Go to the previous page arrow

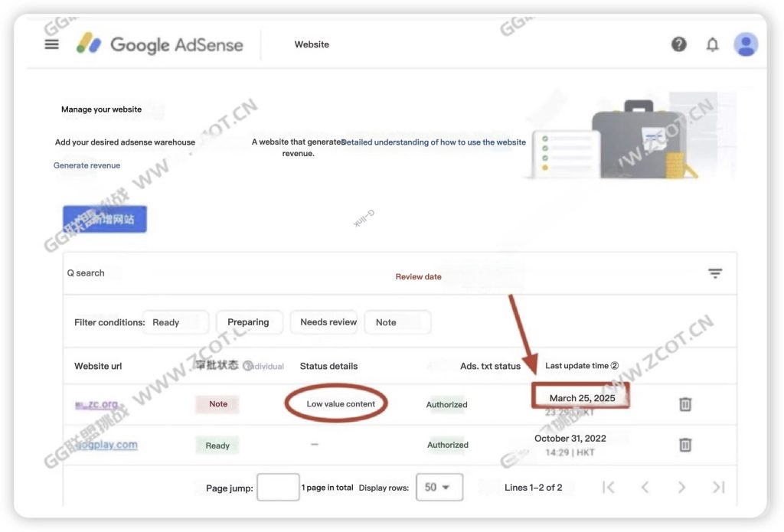pyautogui.click(x=645, y=488)
